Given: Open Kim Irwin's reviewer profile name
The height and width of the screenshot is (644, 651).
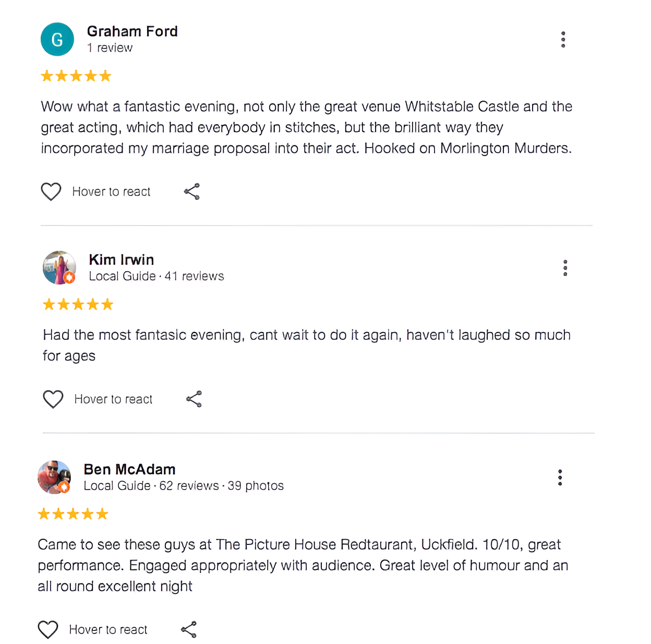Looking at the screenshot, I should [121, 260].
